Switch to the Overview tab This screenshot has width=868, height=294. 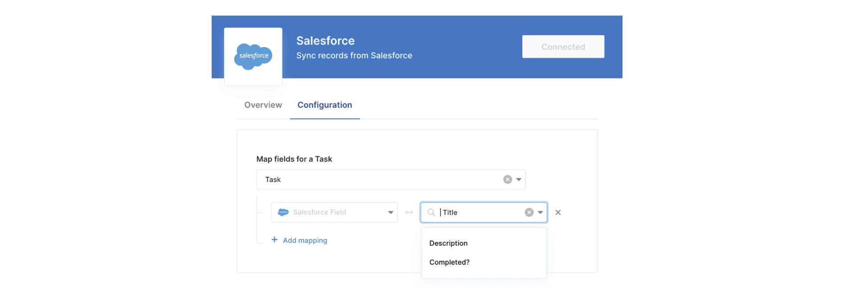coord(263,105)
